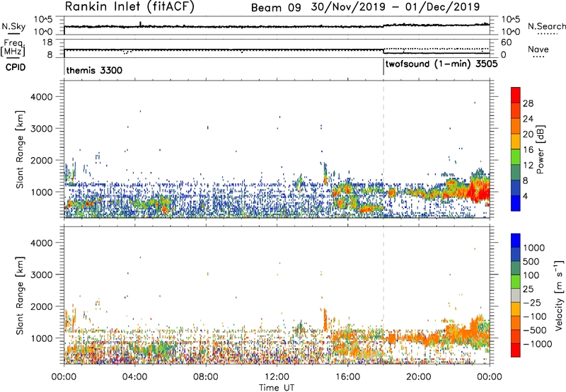This screenshot has height=392, width=566.
Task: Click the 'Time UT' axis label
Action: pos(277,388)
